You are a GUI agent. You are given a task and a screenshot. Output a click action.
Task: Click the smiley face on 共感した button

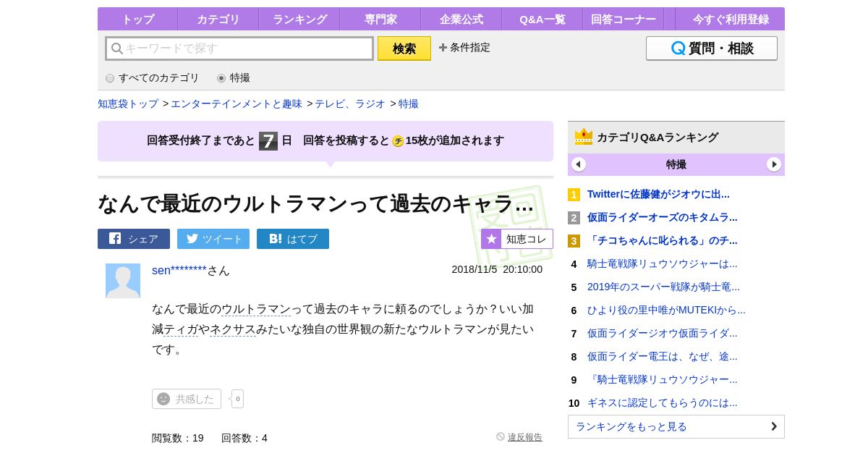163,399
